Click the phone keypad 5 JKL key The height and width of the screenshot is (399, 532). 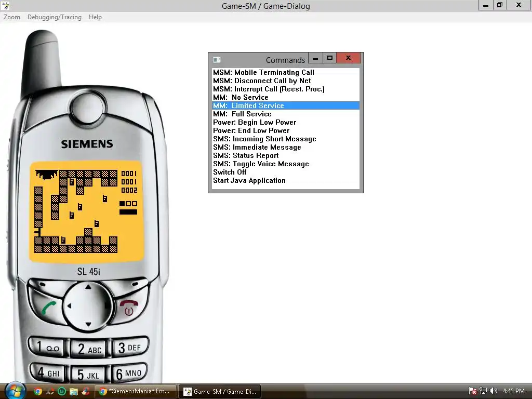tap(89, 375)
